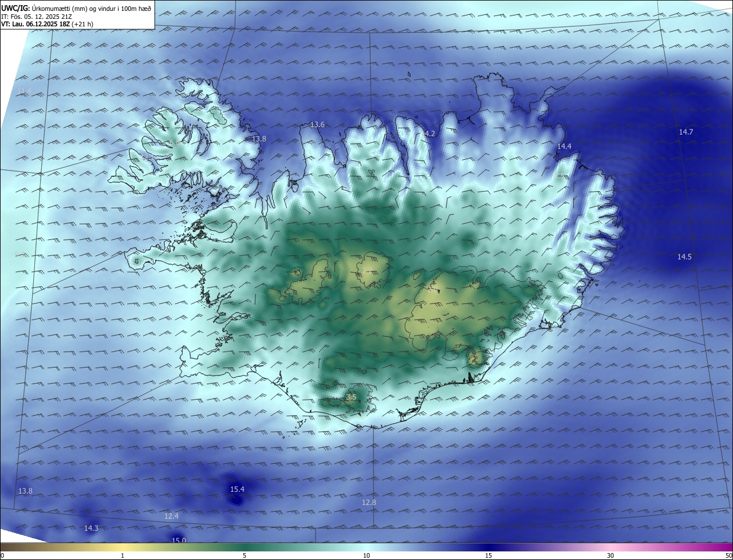Click the initial time line 'IT: Fös. 05. 12. 2025 21Z'
Image resolution: width=733 pixels, height=560 pixels.
pos(37,16)
